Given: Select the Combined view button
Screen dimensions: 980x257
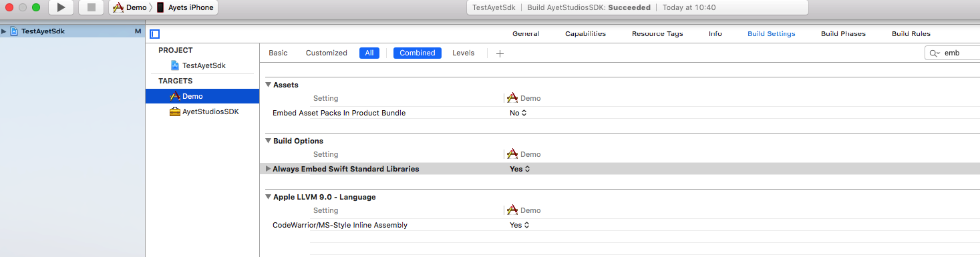Looking at the screenshot, I should (x=418, y=53).
